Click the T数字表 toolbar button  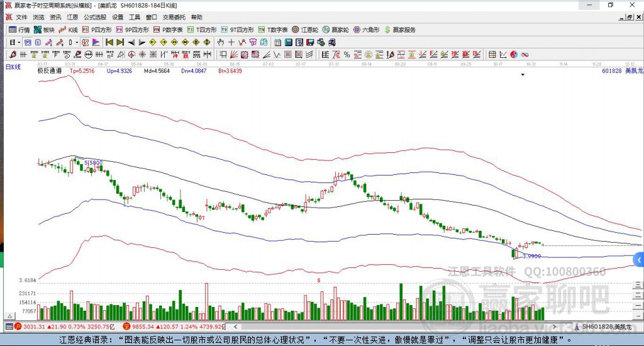(x=273, y=30)
